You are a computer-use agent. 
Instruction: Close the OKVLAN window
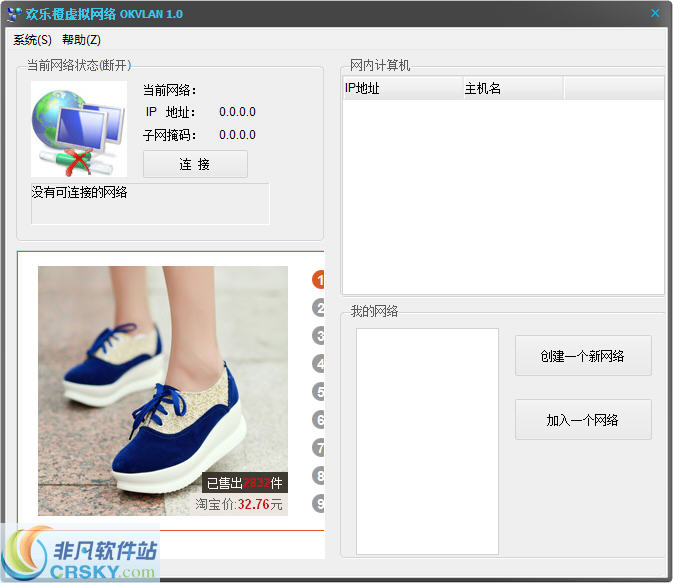(x=655, y=13)
